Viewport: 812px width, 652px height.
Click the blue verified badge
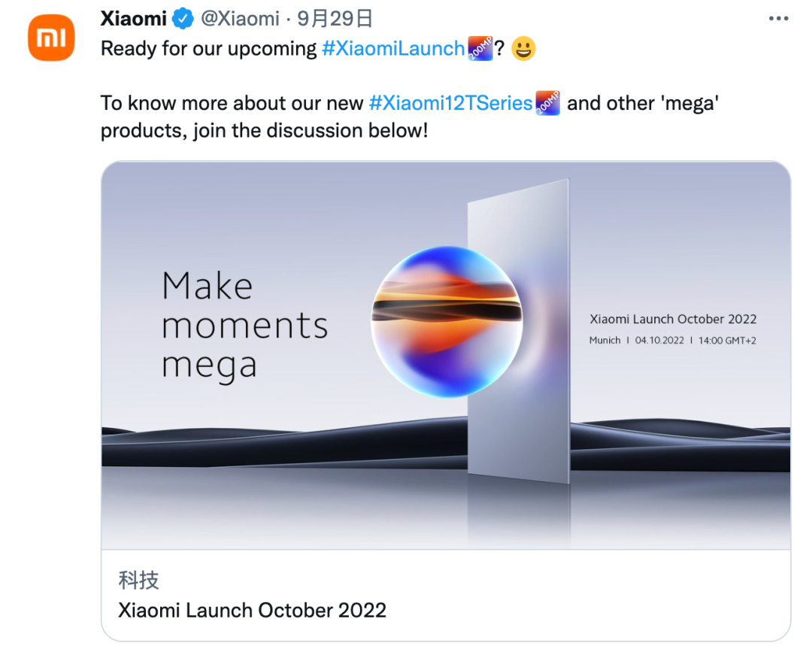(x=182, y=18)
